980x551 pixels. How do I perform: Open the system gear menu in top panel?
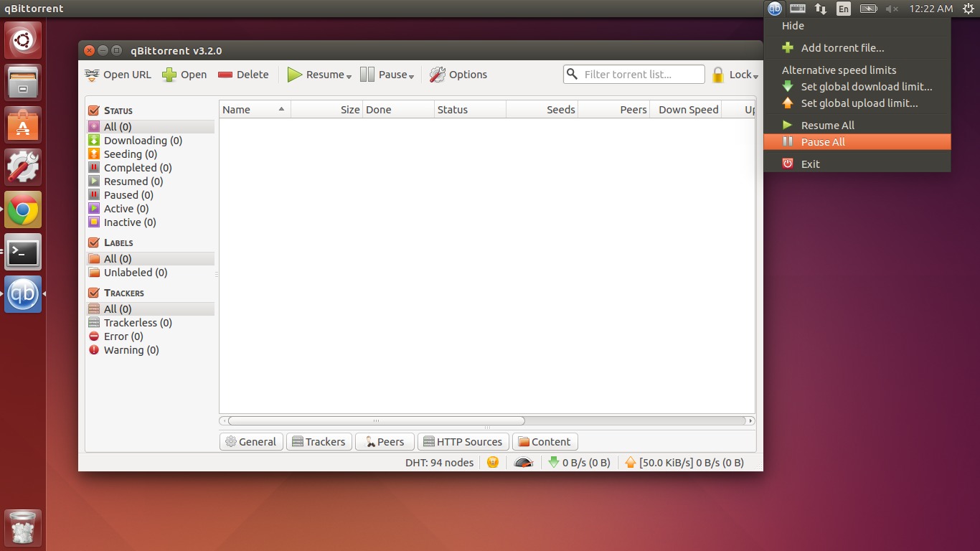967,9
